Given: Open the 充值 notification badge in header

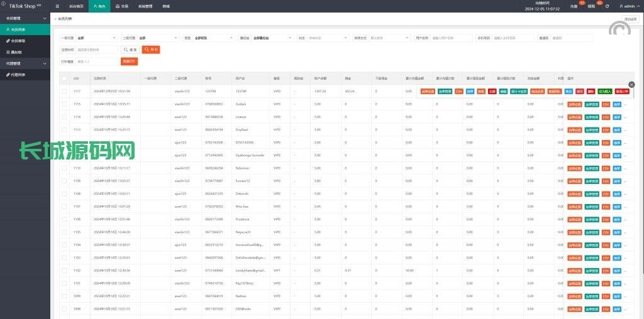Looking at the screenshot, I should 574,6.
